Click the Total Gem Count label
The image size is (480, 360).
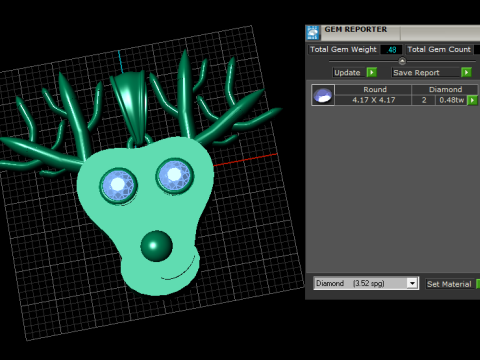[439, 50]
